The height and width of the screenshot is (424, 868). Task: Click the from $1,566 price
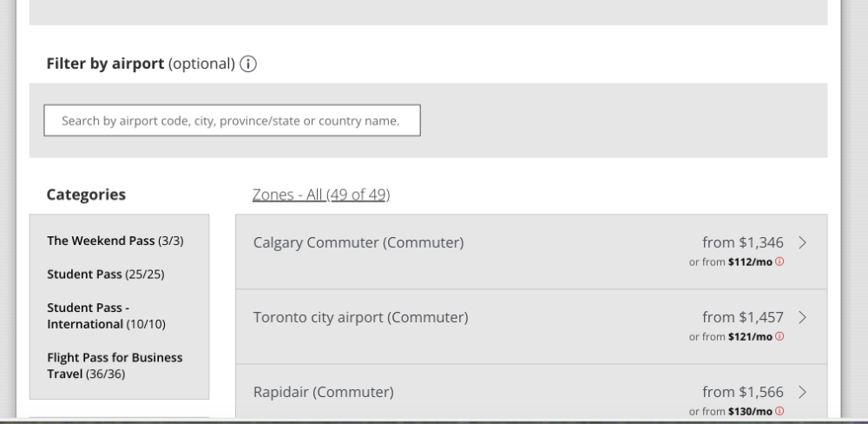pos(742,392)
